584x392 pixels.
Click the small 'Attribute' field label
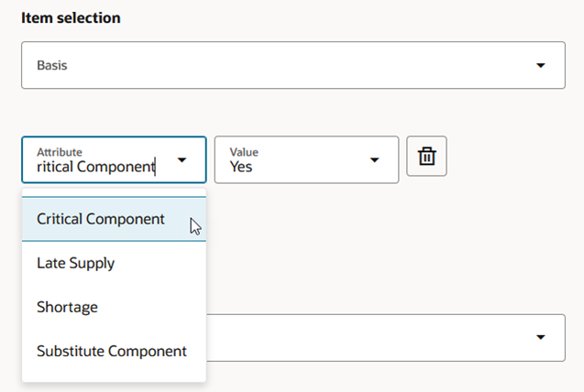pos(60,150)
